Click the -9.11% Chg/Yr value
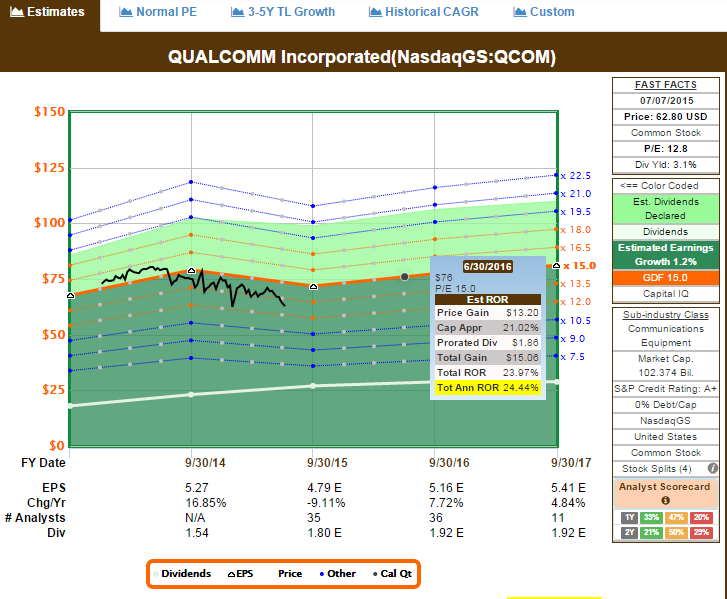 tap(326, 503)
